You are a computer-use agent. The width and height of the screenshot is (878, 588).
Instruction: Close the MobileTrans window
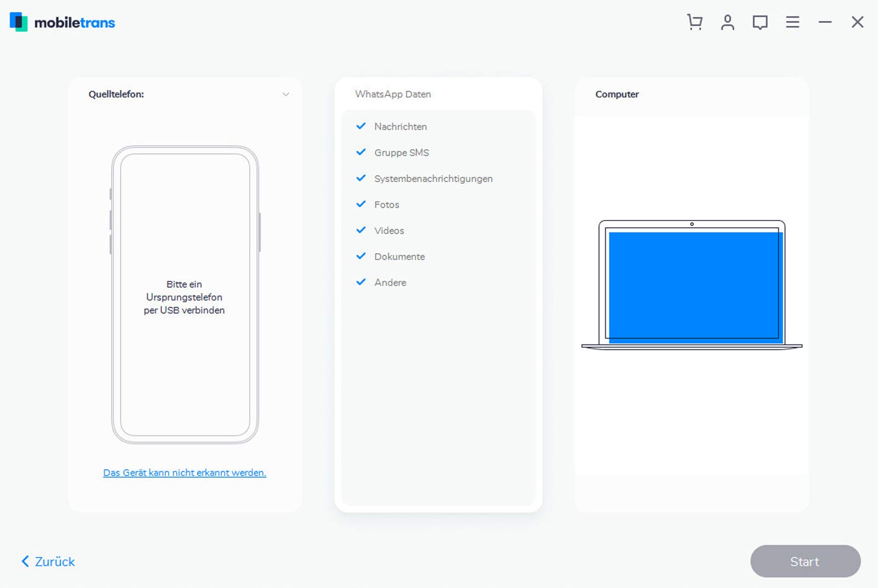[x=858, y=22]
